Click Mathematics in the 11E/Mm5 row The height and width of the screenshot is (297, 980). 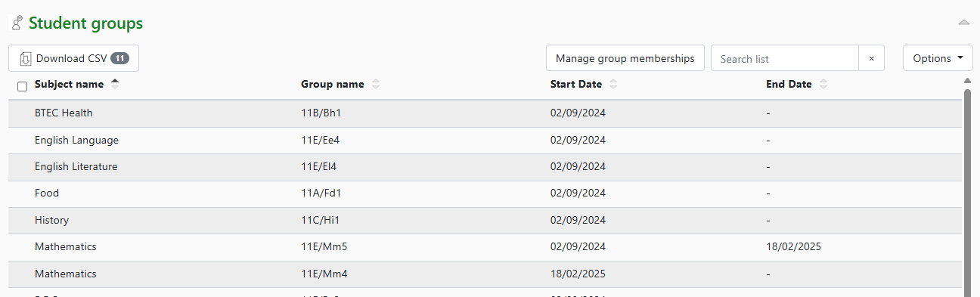point(66,246)
